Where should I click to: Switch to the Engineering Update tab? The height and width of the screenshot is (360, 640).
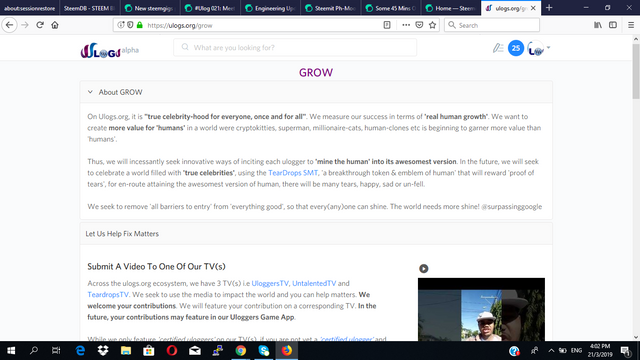270,8
